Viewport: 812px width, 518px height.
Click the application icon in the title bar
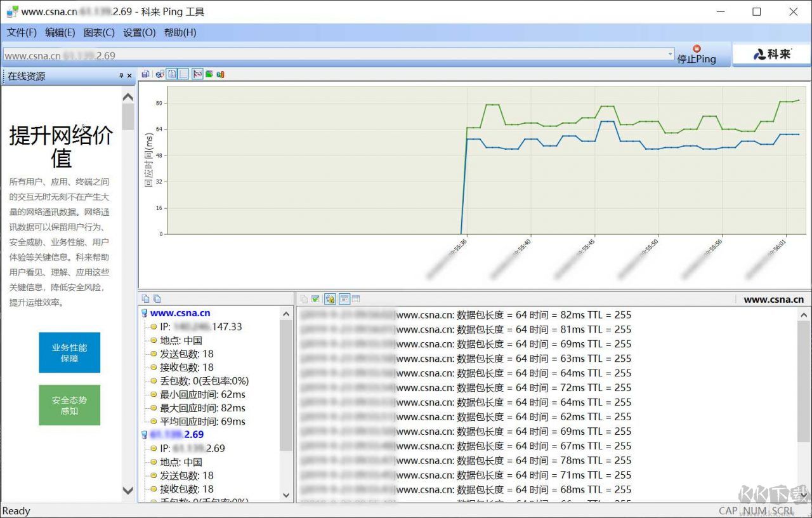coord(12,11)
